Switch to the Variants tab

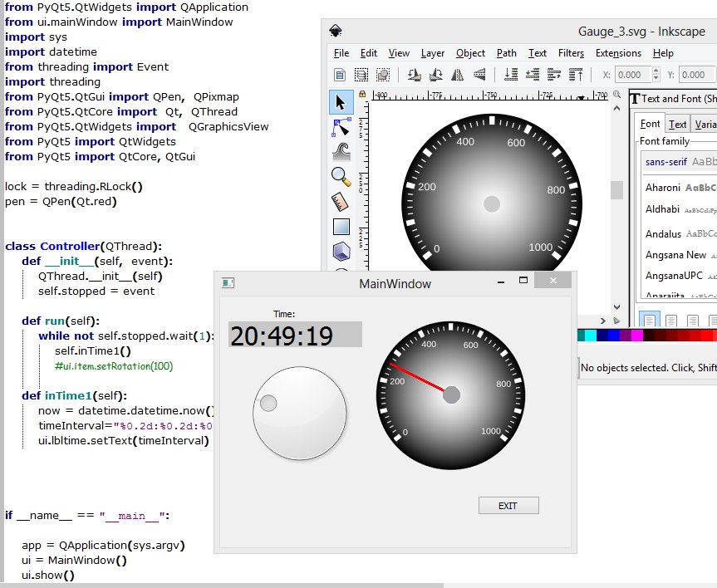point(705,124)
